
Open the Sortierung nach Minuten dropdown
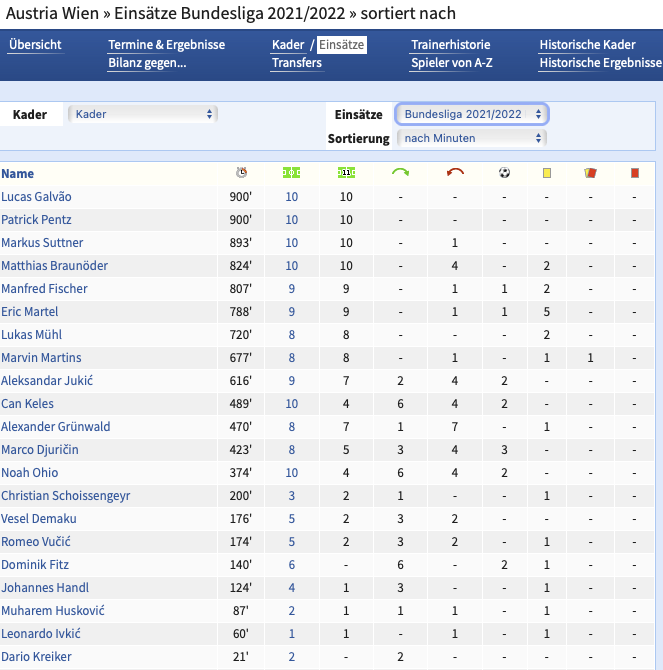pos(472,138)
